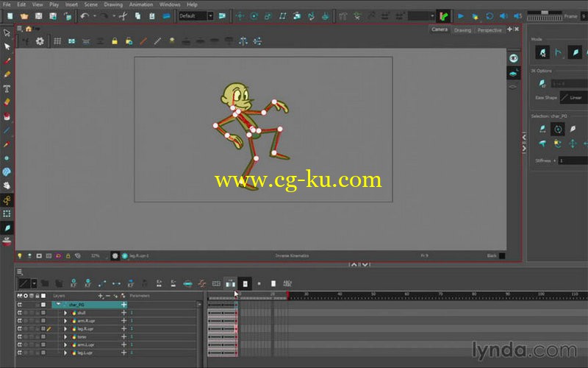Open the File menu

[x=7, y=4]
